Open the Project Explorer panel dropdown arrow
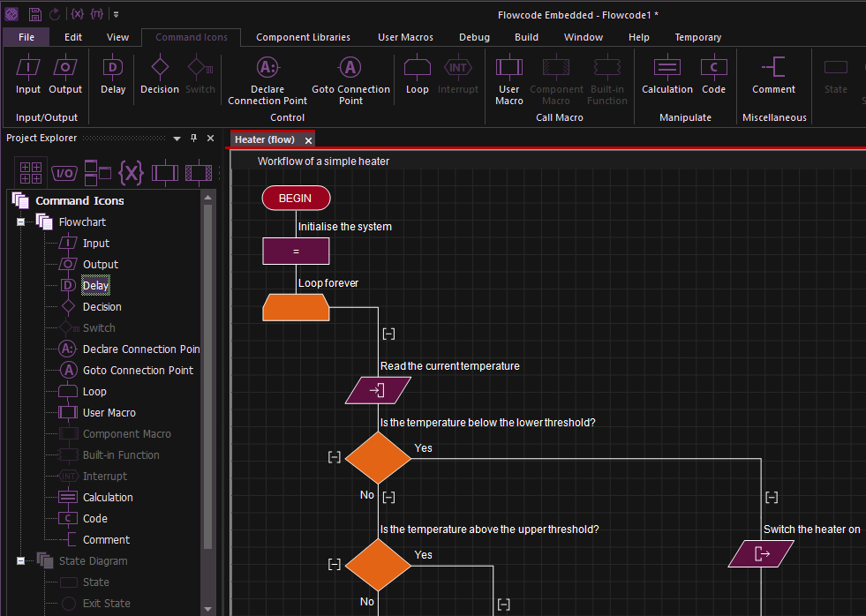The image size is (866, 616). point(177,139)
